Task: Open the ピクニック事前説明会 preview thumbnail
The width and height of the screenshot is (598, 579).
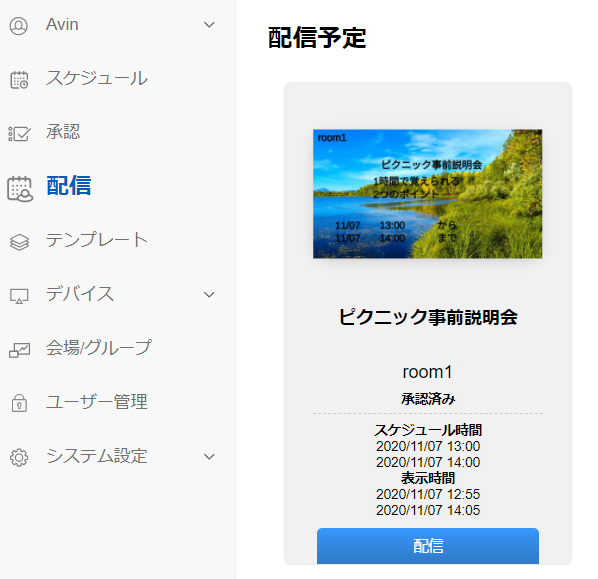Action: (428, 194)
